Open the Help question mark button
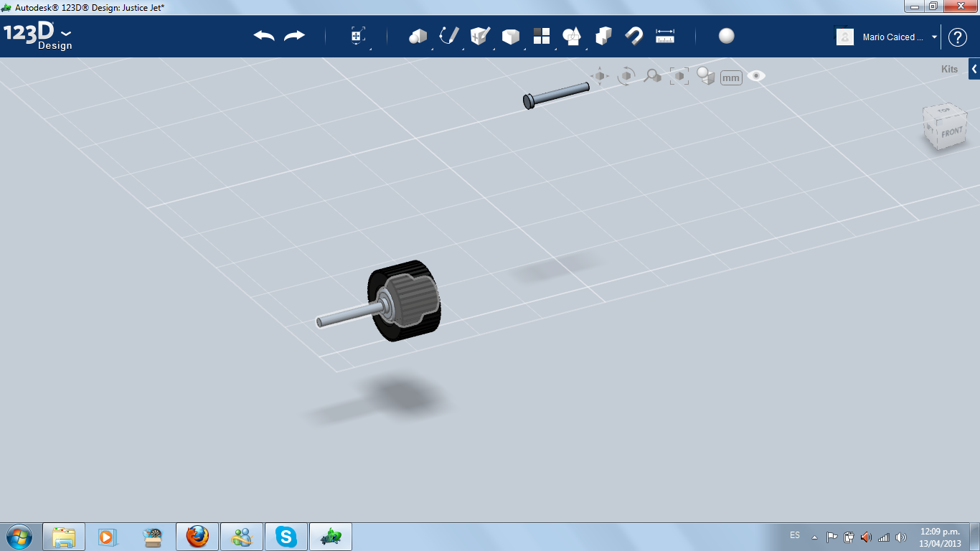Viewport: 980px width, 551px height. coord(958,37)
